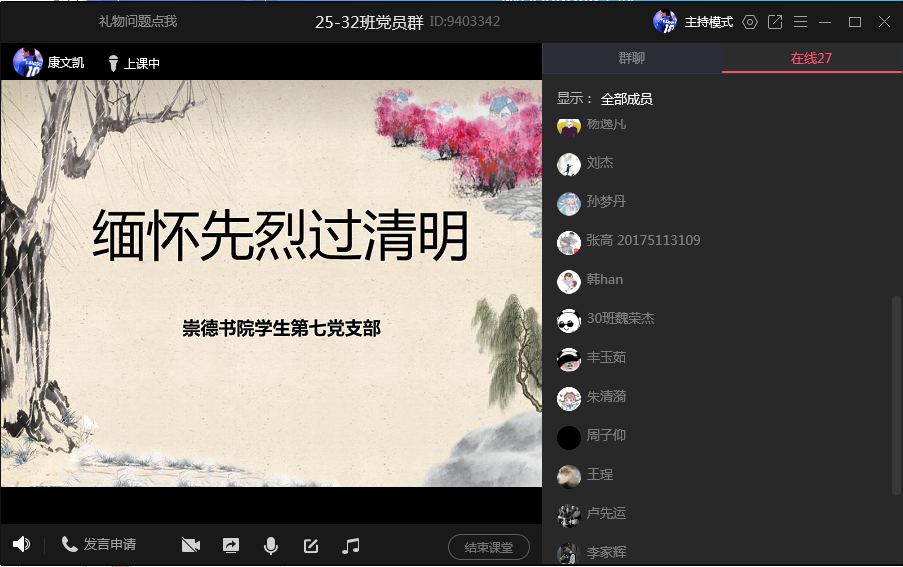Select member 张高 20175113109 in list
This screenshot has width=903, height=567.
pyautogui.click(x=643, y=241)
